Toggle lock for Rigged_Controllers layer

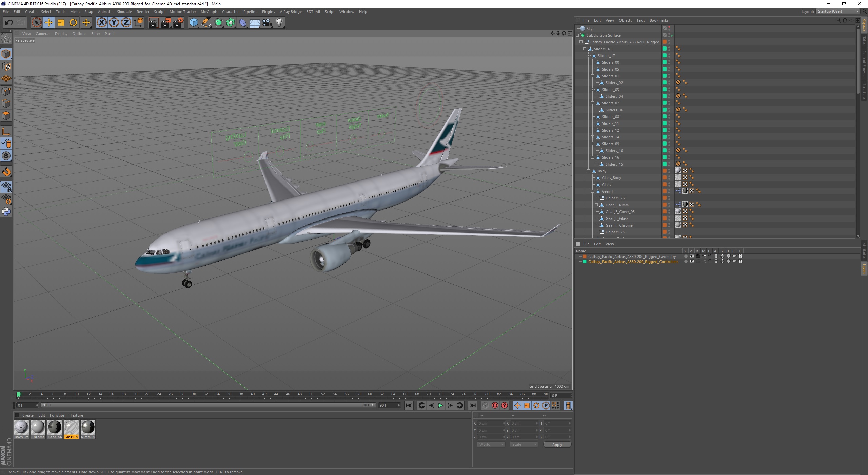tap(710, 261)
